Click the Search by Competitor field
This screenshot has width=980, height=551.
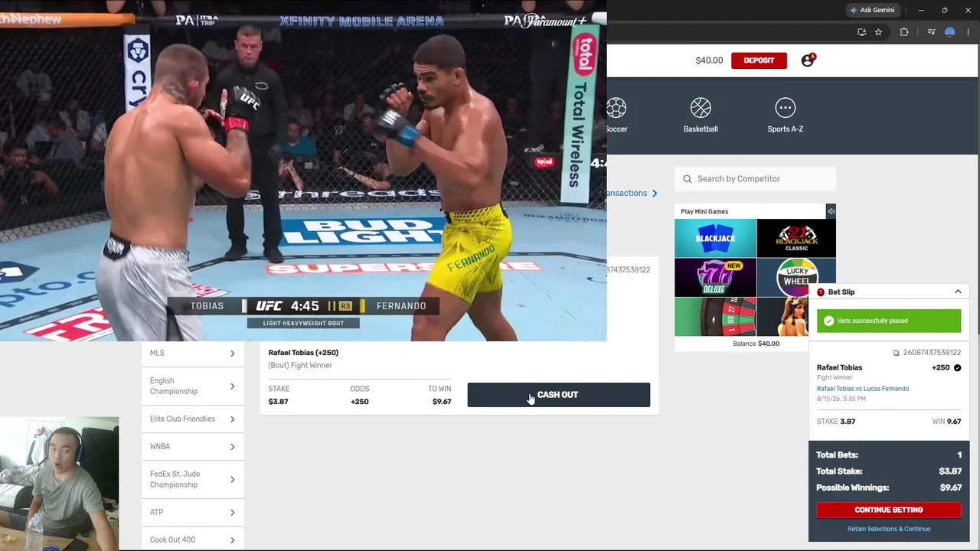pyautogui.click(x=755, y=179)
